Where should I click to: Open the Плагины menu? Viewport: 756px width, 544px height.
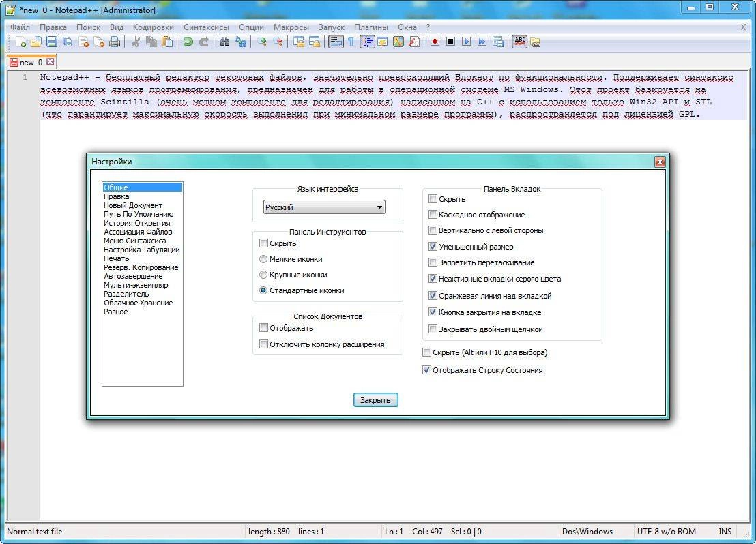pyautogui.click(x=370, y=27)
